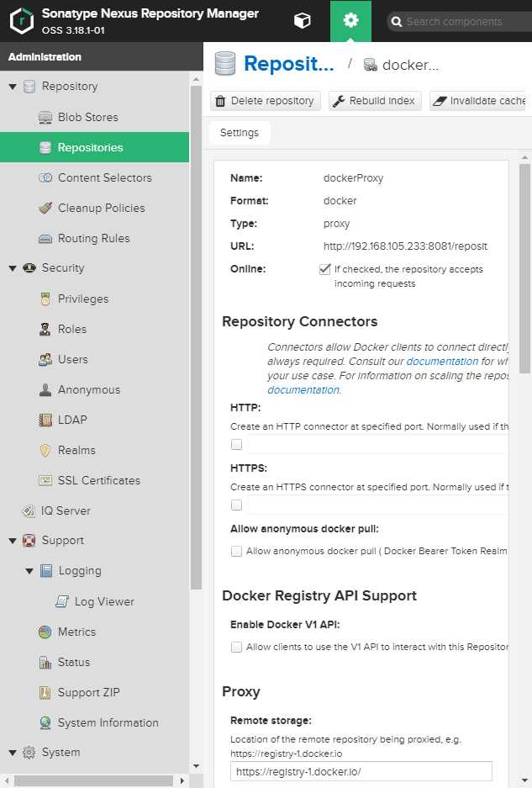Image resolution: width=532 pixels, height=788 pixels.
Task: Click the Remote storage URL field
Action: pyautogui.click(x=361, y=771)
